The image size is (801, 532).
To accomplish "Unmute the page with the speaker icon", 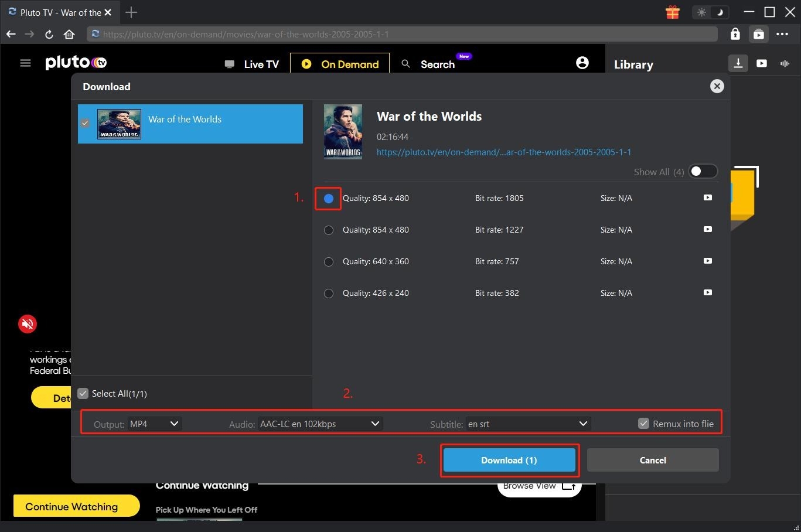I will tap(28, 323).
